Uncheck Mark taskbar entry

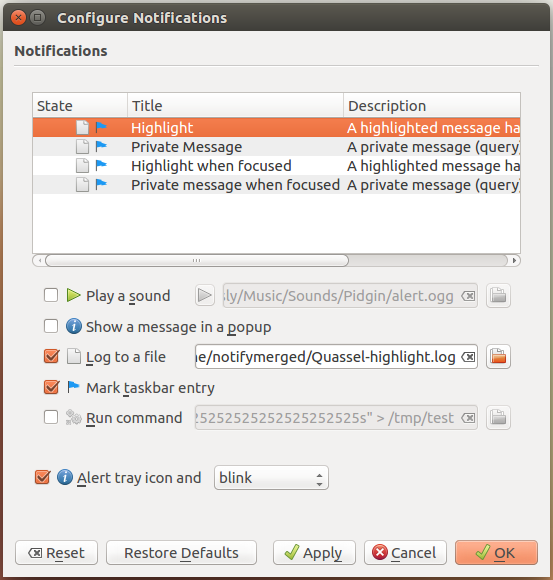point(51,387)
